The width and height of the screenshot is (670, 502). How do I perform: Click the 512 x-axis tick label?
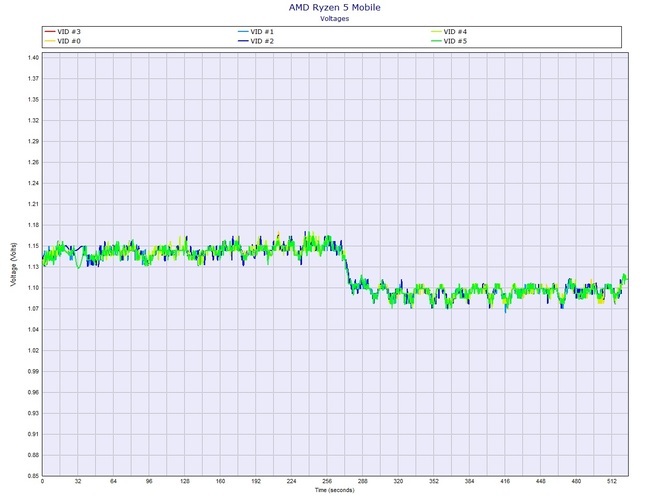[x=612, y=481]
